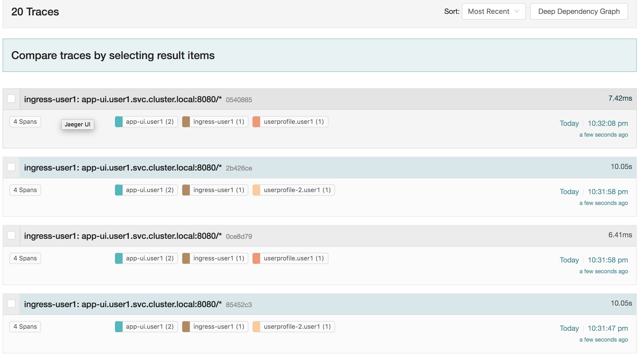Click userprofile-2.user1 (1) tag in last trace
The width and height of the screenshot is (644, 358).
coord(294,327)
